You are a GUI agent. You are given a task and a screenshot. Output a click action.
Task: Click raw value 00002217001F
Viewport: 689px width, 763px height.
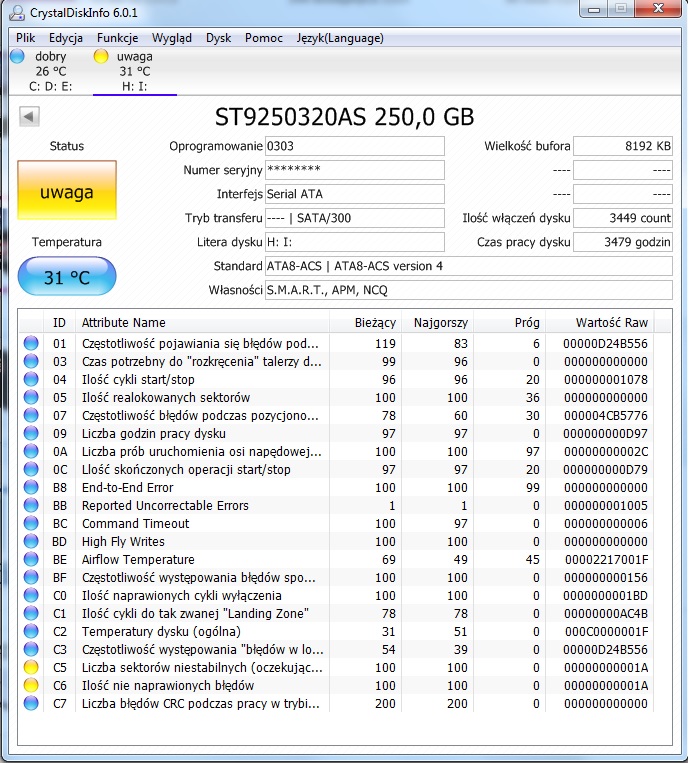[606, 559]
